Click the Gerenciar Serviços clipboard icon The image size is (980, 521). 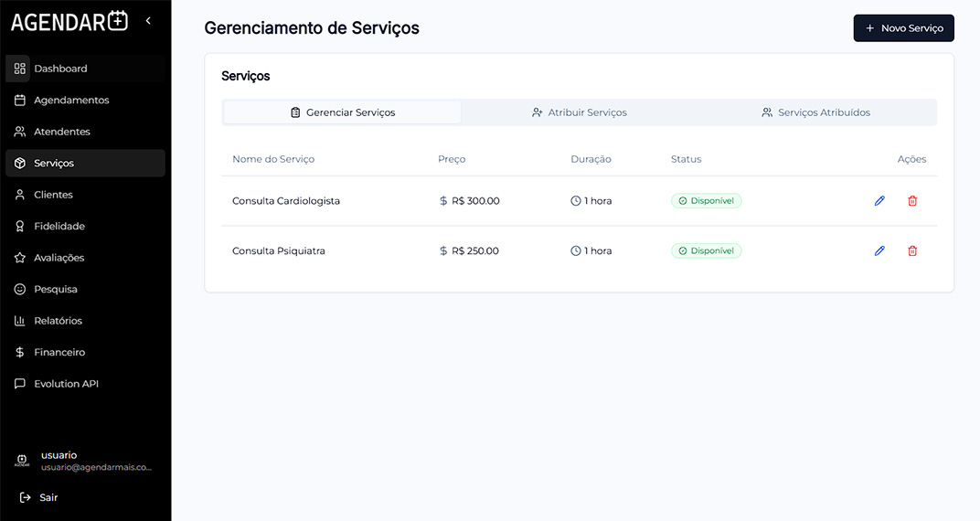(295, 112)
